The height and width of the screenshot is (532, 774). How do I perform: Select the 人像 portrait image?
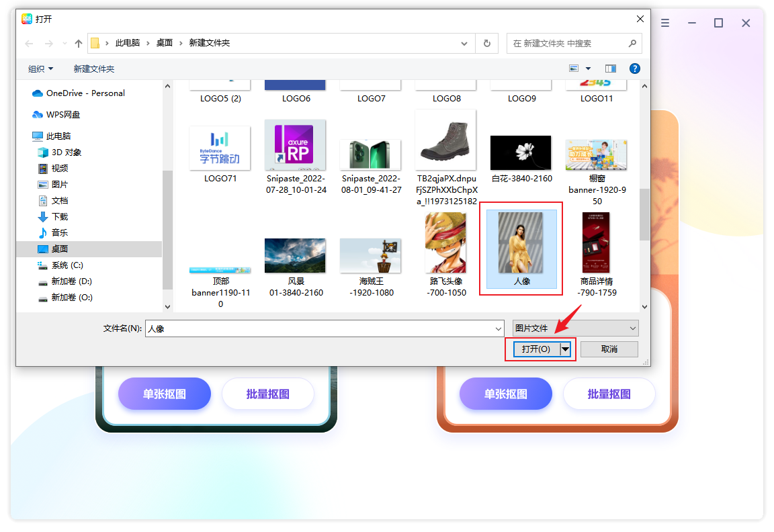tap(522, 249)
